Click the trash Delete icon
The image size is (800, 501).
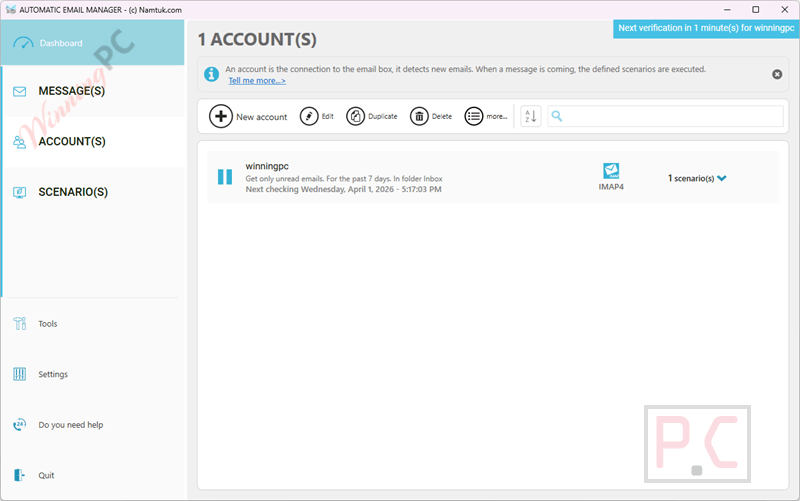(x=419, y=116)
